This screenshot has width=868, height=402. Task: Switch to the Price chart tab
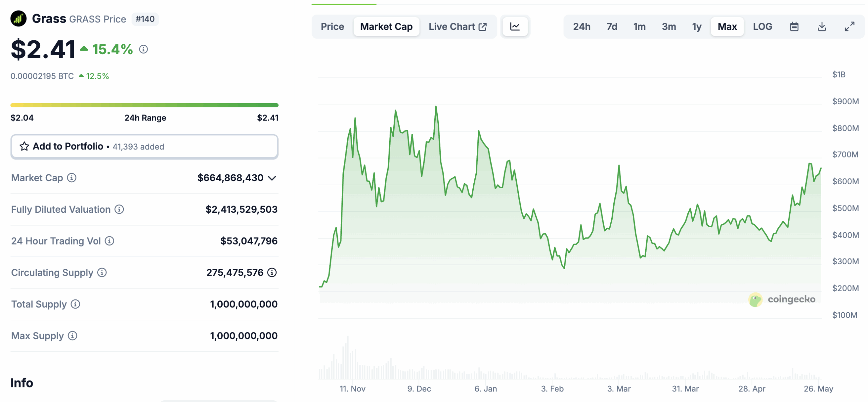pyautogui.click(x=332, y=26)
